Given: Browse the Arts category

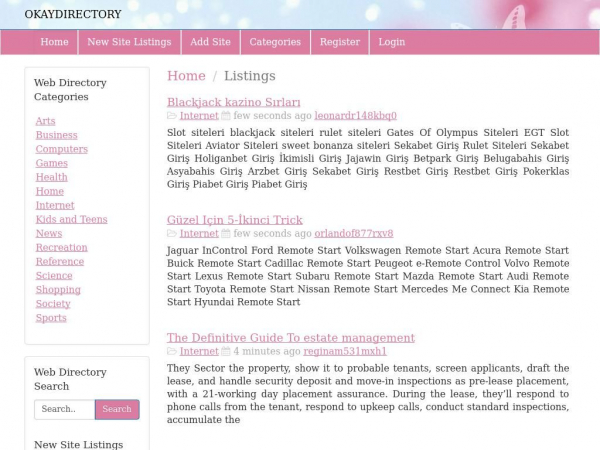Looking at the screenshot, I should [46, 121].
